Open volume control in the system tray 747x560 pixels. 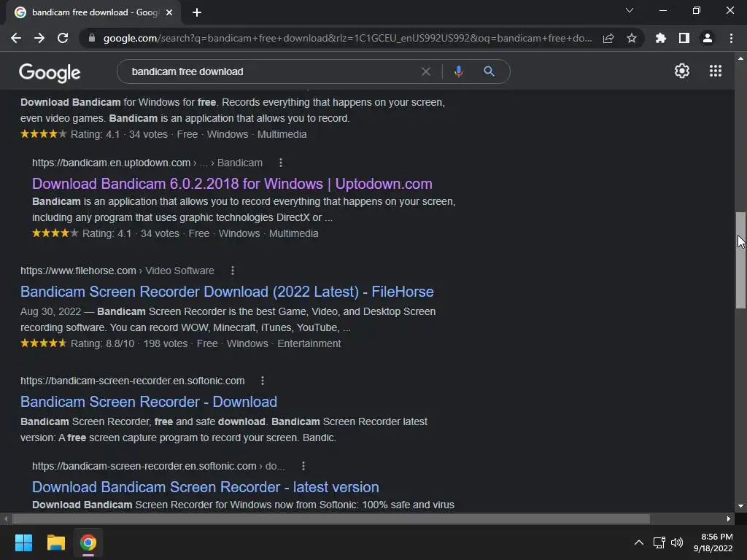(x=676, y=542)
